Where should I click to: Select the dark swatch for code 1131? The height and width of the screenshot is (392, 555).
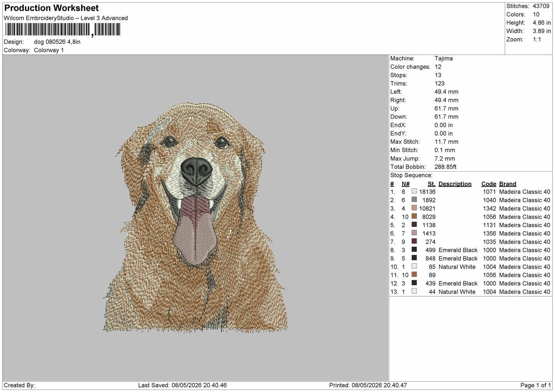[414, 225]
